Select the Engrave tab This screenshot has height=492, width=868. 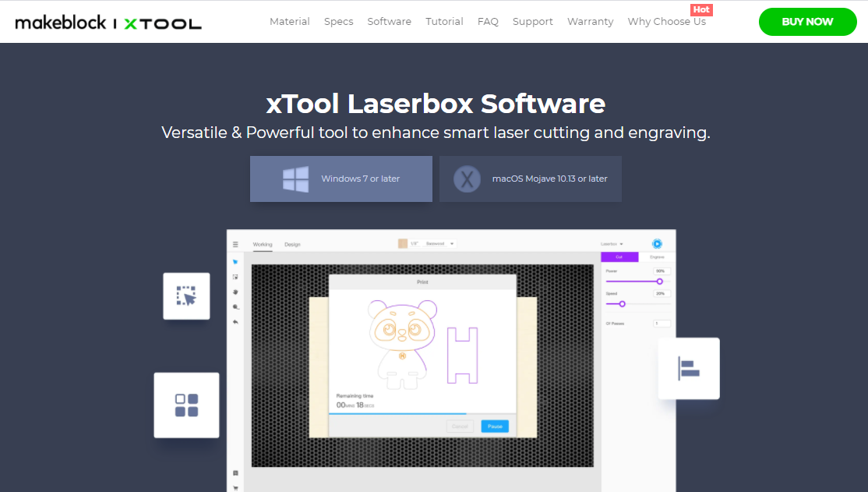(657, 257)
